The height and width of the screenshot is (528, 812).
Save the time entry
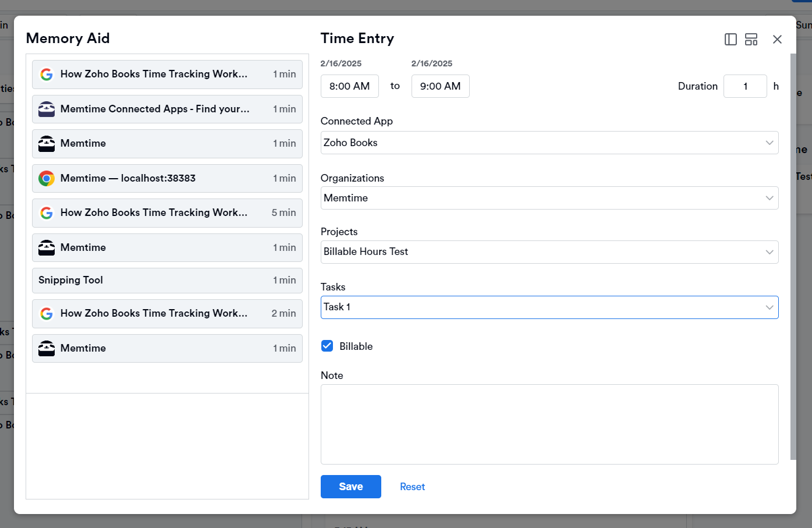[x=351, y=487]
